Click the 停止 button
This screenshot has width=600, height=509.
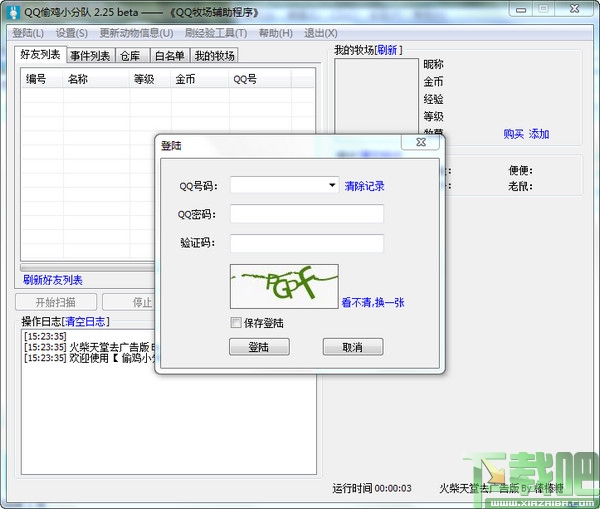tap(129, 302)
